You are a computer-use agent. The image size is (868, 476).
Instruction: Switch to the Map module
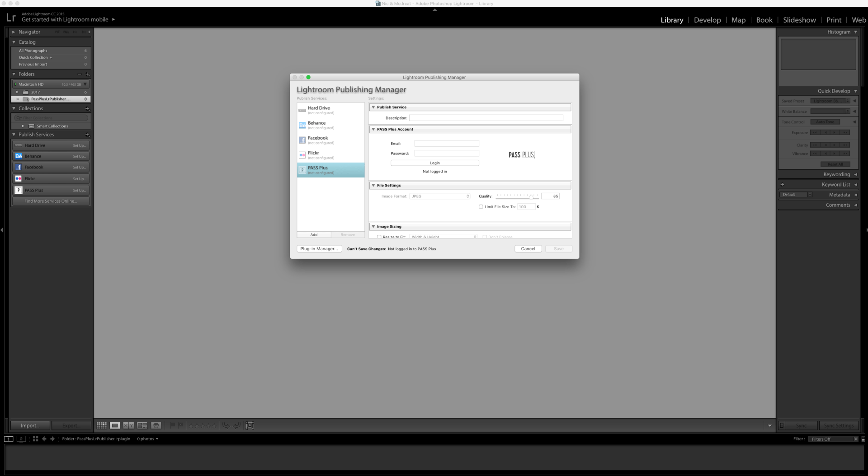(x=738, y=20)
